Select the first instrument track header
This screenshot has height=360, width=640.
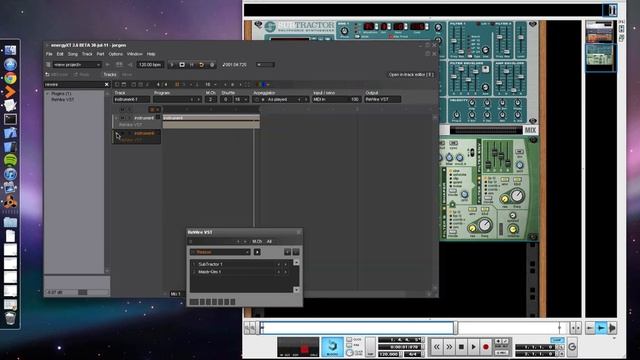point(137,121)
